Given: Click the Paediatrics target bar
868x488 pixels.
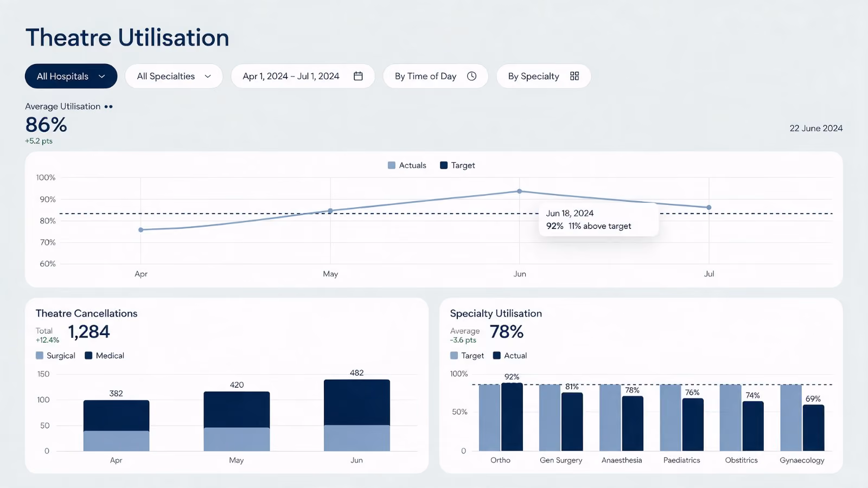Looking at the screenshot, I should pyautogui.click(x=671, y=418).
